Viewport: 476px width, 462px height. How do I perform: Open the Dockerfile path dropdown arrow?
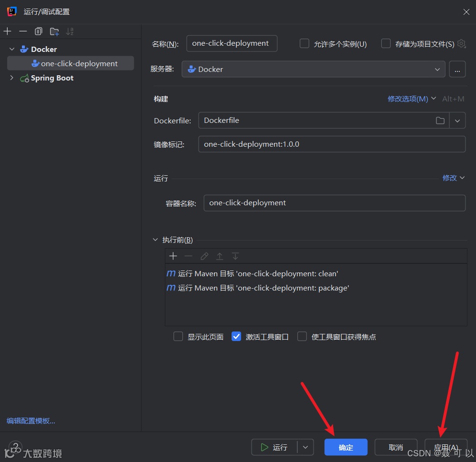457,121
